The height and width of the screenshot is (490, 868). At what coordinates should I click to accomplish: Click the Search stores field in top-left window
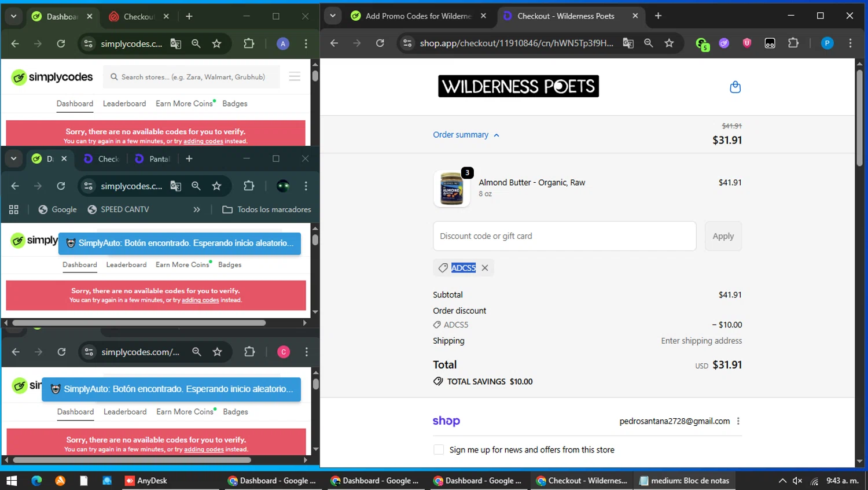(192, 77)
